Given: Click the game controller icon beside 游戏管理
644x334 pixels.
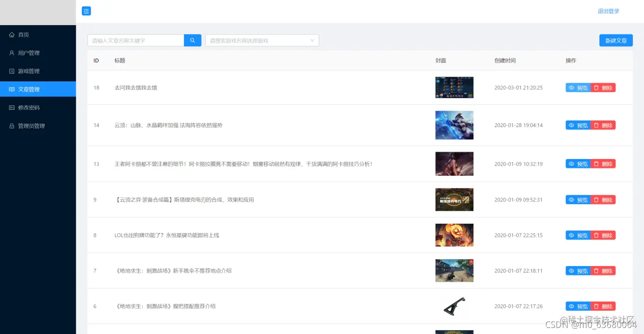Looking at the screenshot, I should 12,71.
